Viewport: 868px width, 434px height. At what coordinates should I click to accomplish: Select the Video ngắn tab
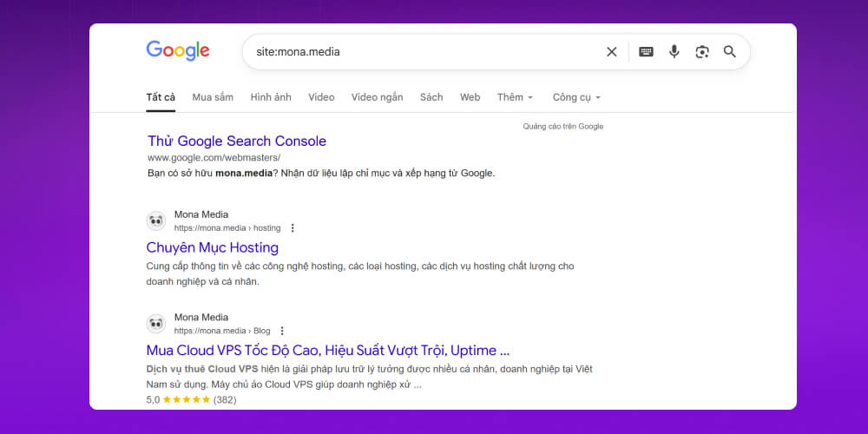click(x=377, y=97)
